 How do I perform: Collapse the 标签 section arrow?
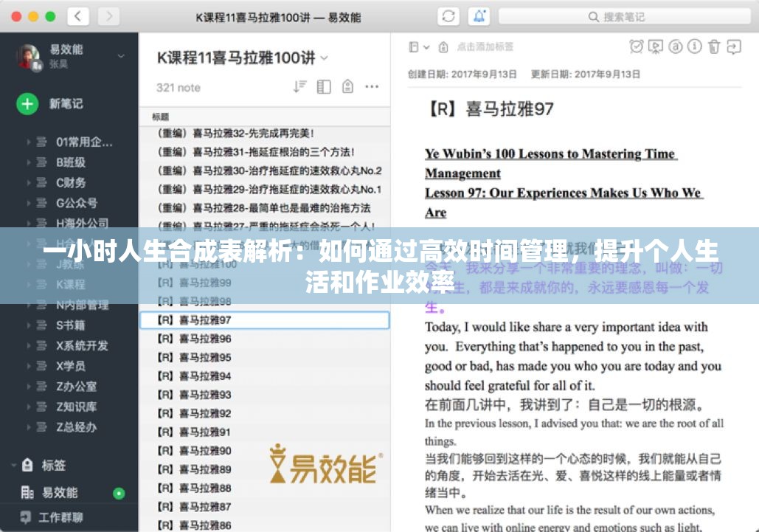point(13,465)
